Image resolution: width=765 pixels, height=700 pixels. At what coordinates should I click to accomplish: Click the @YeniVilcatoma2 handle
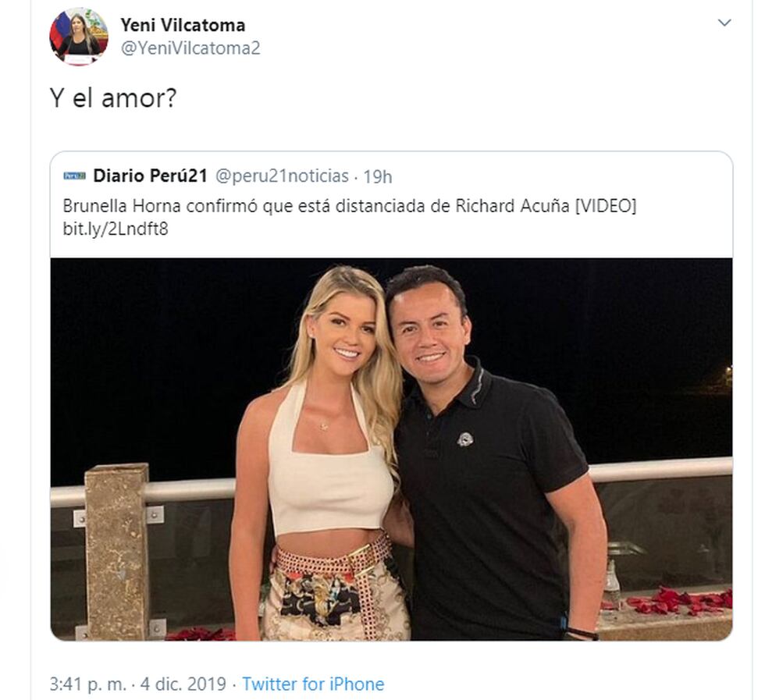click(190, 48)
